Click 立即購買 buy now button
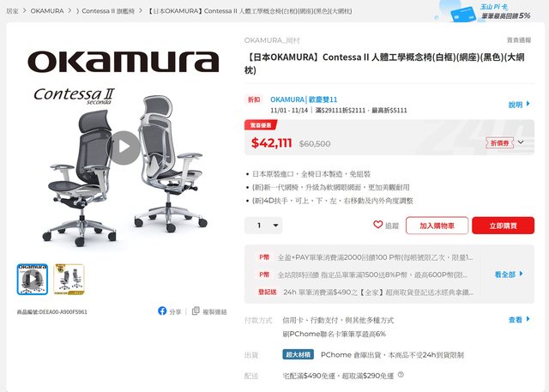The width and height of the screenshot is (549, 392). point(504,226)
